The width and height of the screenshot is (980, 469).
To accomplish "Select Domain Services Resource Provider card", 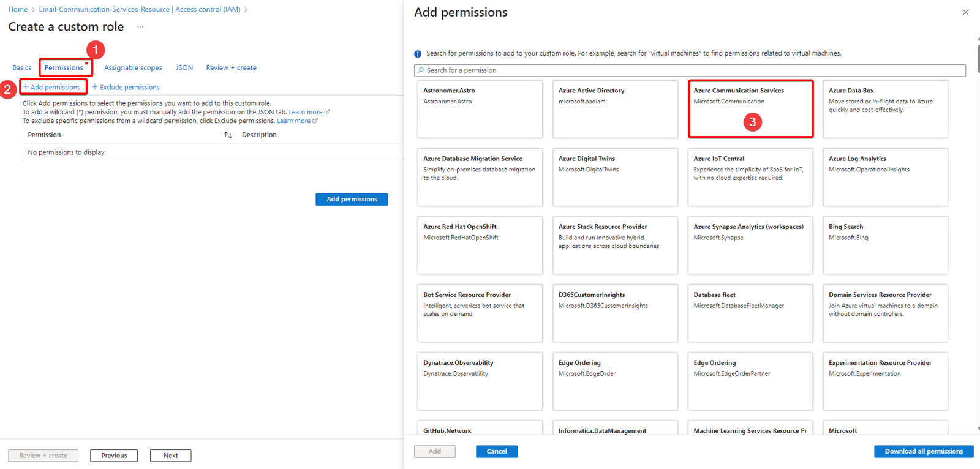I will pos(886,313).
